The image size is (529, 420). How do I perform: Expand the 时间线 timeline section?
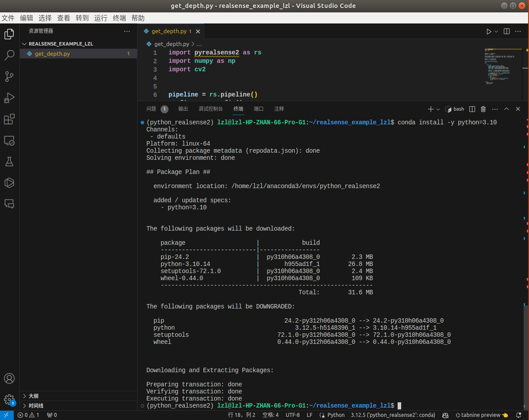(x=36, y=406)
